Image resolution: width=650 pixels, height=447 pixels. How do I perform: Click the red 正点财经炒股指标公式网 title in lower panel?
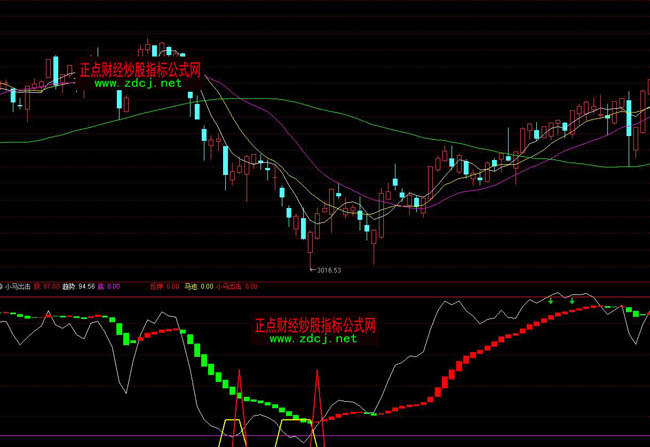tap(314, 325)
